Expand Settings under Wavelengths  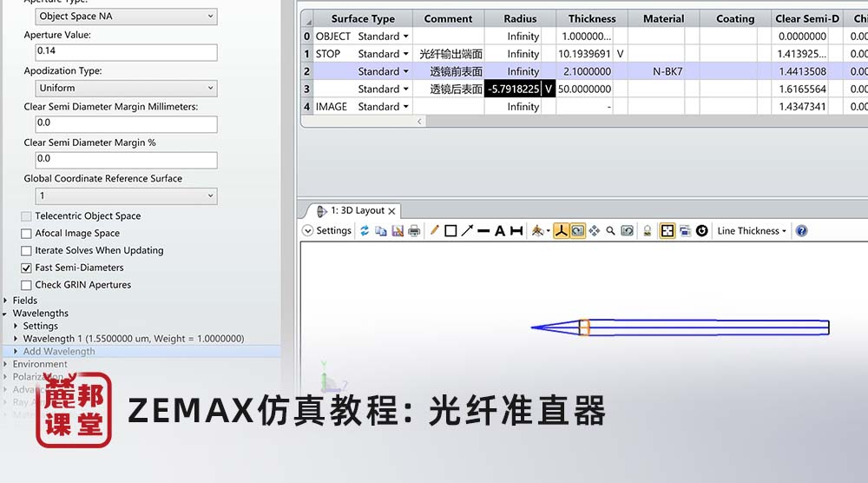16,326
